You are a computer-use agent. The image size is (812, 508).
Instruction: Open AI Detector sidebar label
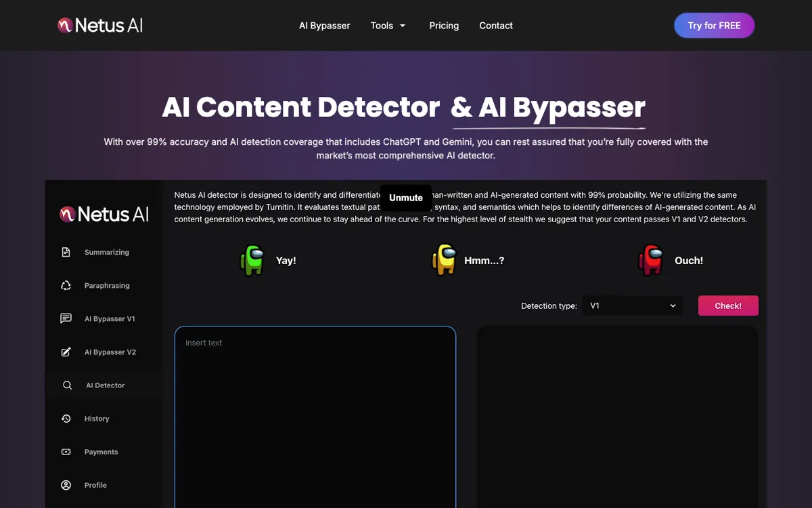[x=106, y=385]
